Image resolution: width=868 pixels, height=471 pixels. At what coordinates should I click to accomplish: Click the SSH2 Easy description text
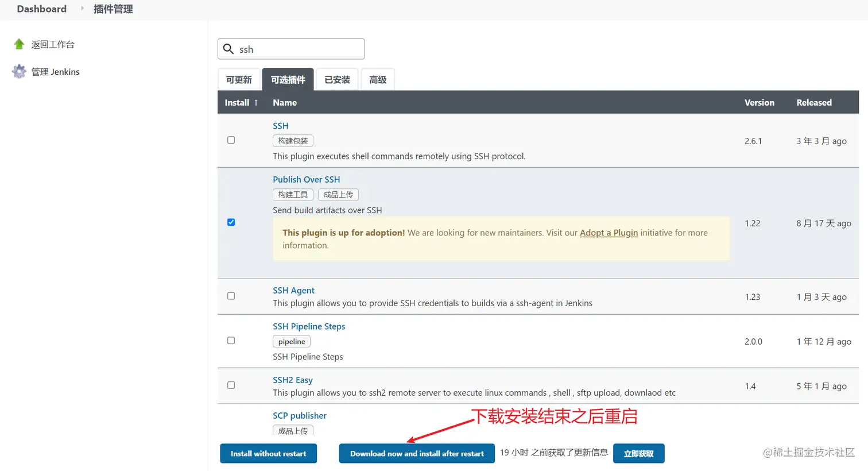474,393
